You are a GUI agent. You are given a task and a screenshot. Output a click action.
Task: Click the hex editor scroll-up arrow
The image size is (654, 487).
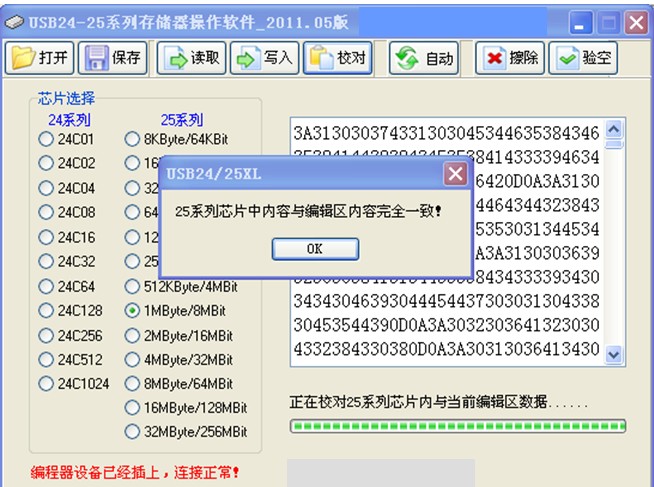tap(614, 129)
